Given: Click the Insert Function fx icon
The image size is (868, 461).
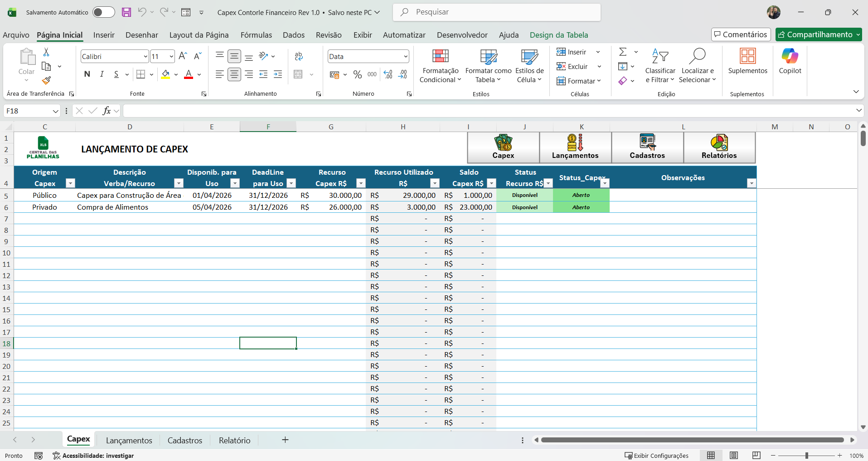Looking at the screenshot, I should pyautogui.click(x=107, y=111).
